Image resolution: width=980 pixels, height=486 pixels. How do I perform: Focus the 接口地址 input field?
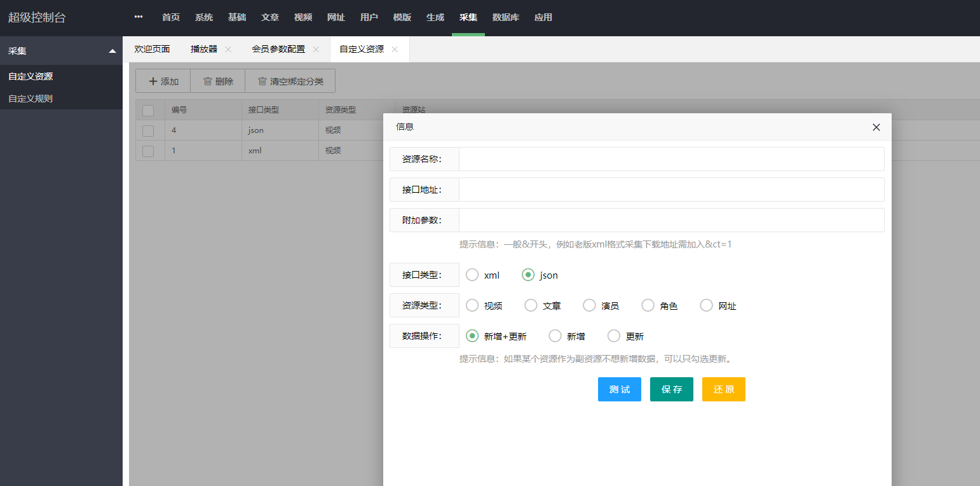point(672,190)
